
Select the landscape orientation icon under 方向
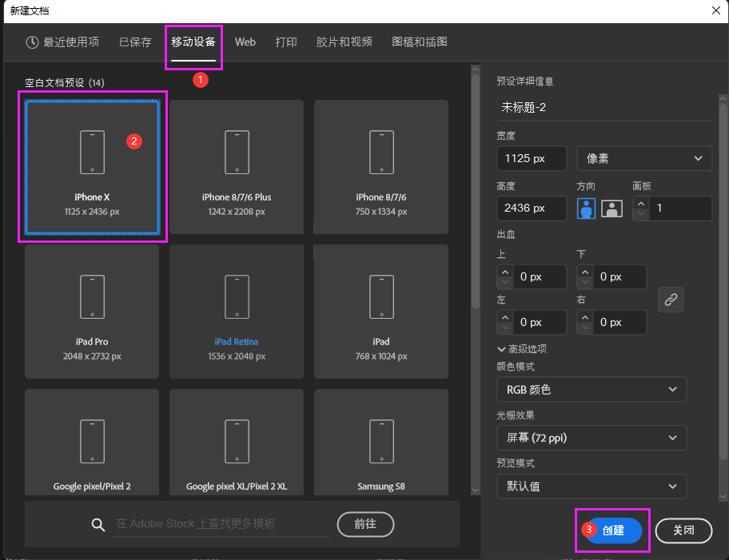pyautogui.click(x=613, y=208)
